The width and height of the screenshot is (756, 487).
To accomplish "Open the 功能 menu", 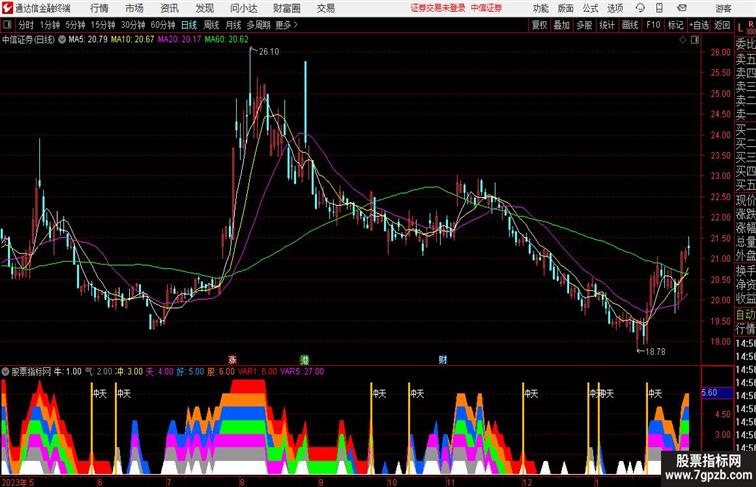I will [x=540, y=8].
